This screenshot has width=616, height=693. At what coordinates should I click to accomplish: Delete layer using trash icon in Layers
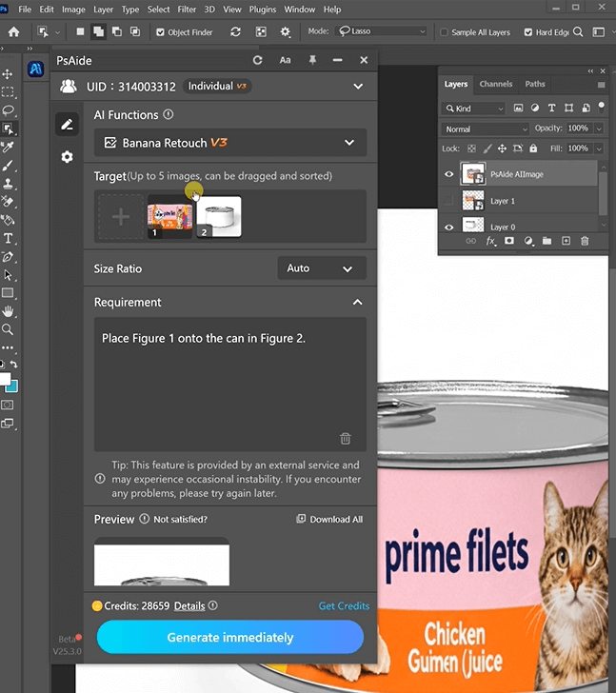[x=585, y=241]
